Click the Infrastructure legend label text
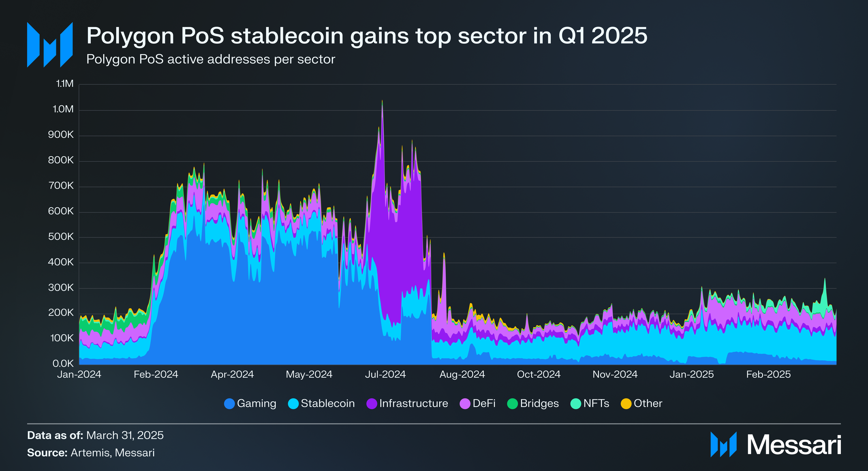Screen dimensions: 868x471 click(414, 404)
